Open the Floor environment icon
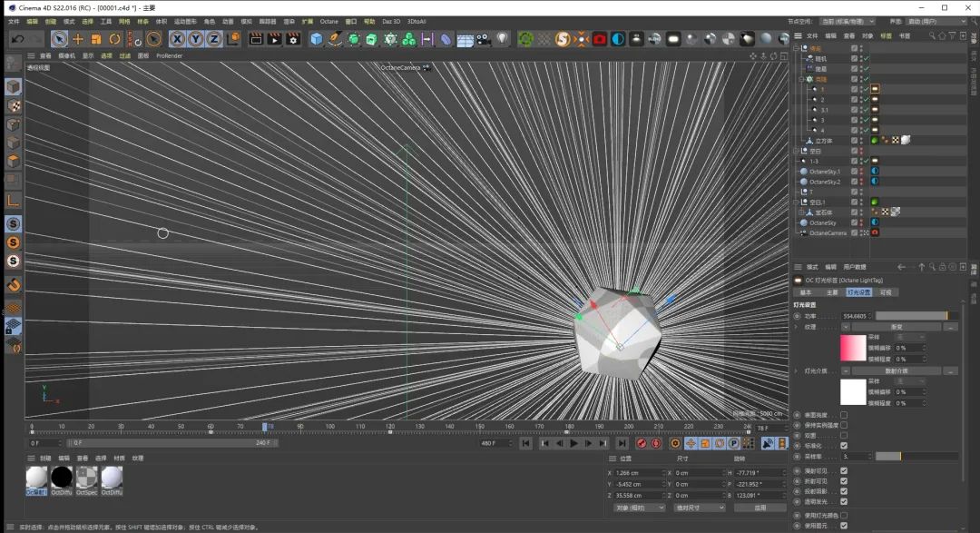Viewport: 980px width, 533px height. 465,39
